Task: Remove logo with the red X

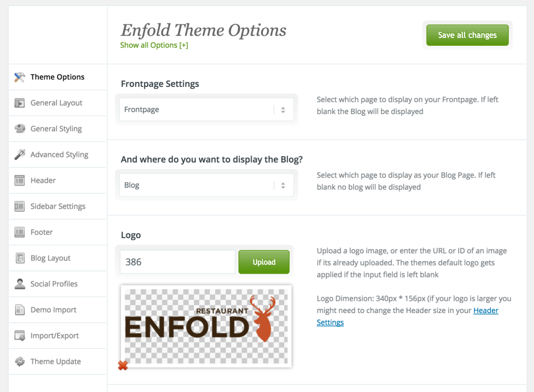Action: click(x=123, y=365)
